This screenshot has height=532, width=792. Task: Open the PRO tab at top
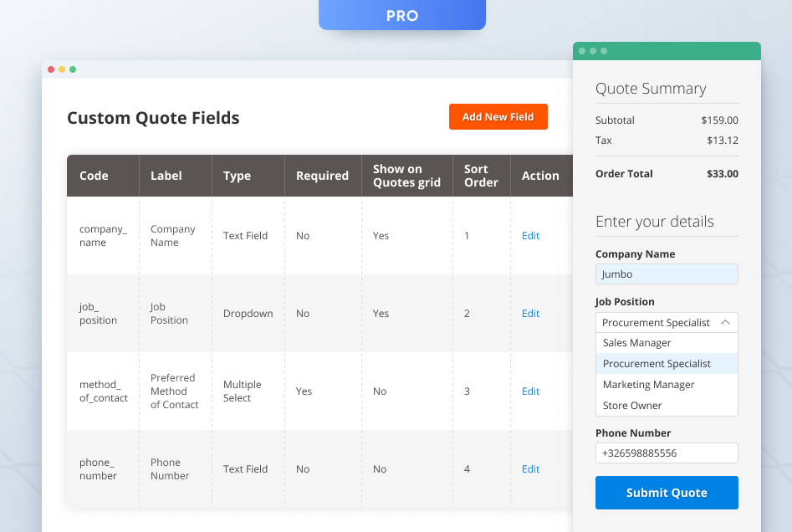[x=402, y=15]
